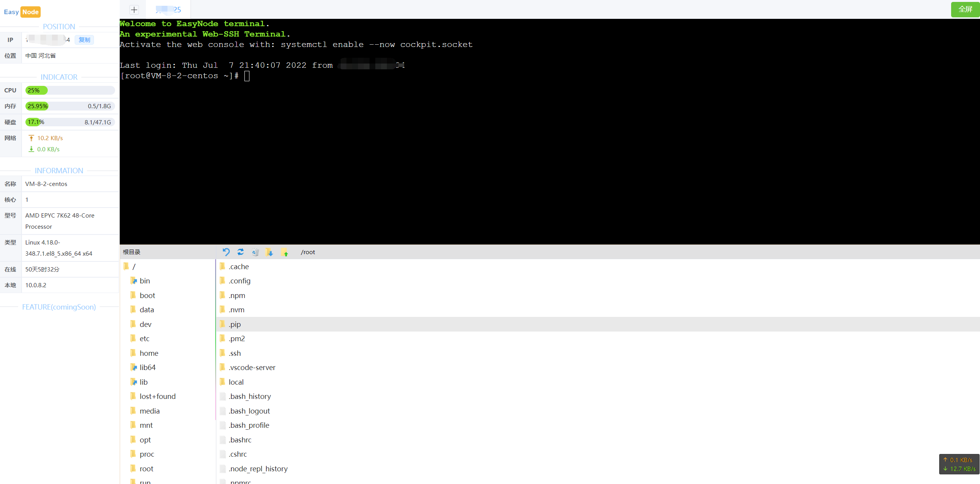The image size is (980, 484).
Task: Click the folder download icon
Action: pyautogui.click(x=269, y=252)
